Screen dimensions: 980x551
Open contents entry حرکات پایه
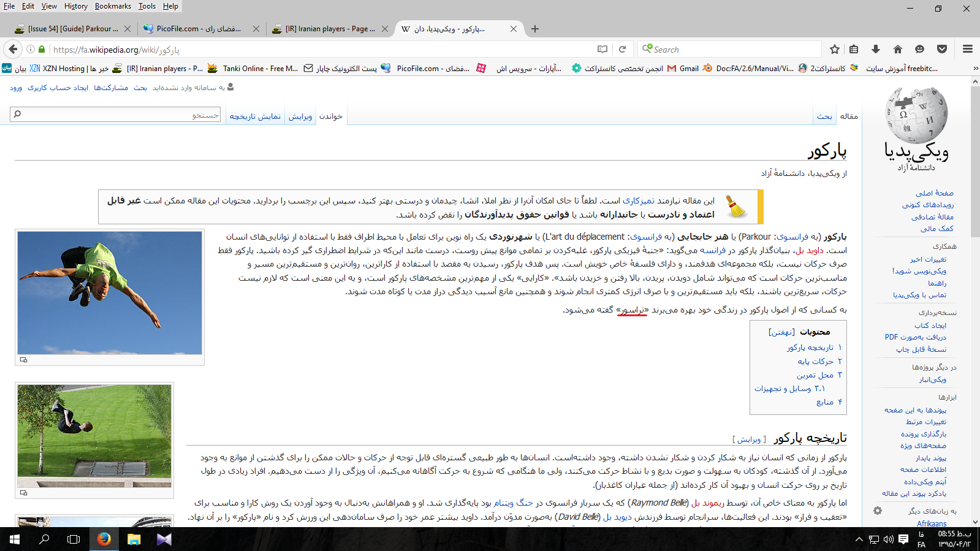815,362
